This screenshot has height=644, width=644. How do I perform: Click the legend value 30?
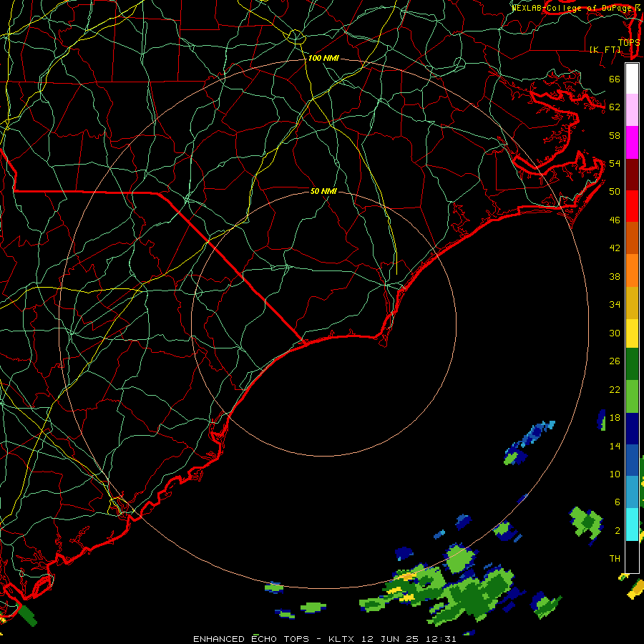615,333
